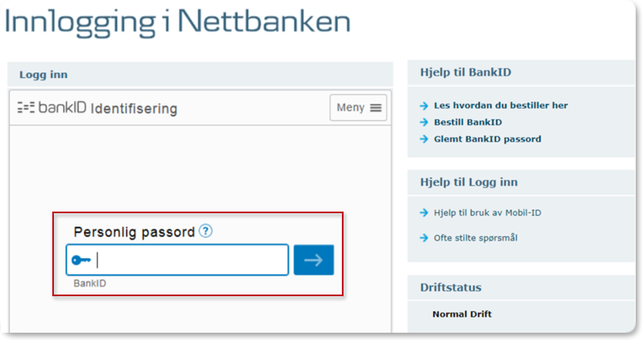Open the Meny hamburger menu
Viewport: 644px width, 341px height.
359,108
